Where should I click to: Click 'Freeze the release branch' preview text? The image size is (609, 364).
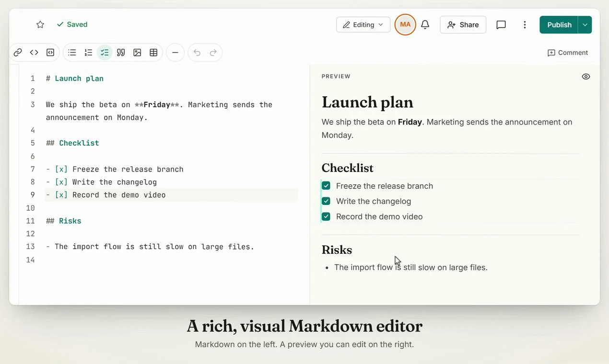click(x=385, y=186)
